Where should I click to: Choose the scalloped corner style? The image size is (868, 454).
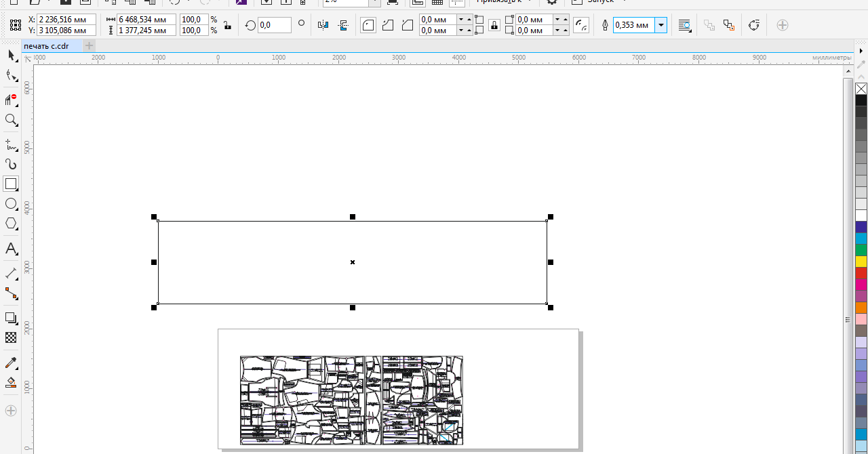click(x=388, y=25)
